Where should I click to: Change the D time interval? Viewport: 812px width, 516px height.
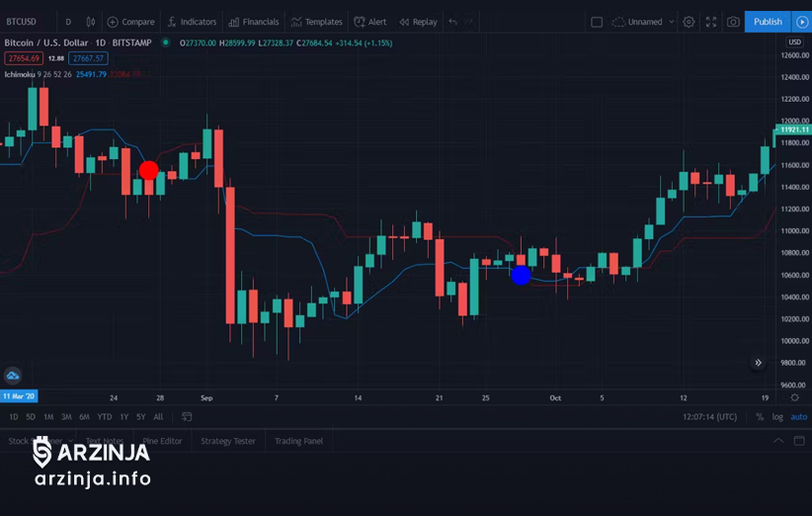(x=68, y=22)
